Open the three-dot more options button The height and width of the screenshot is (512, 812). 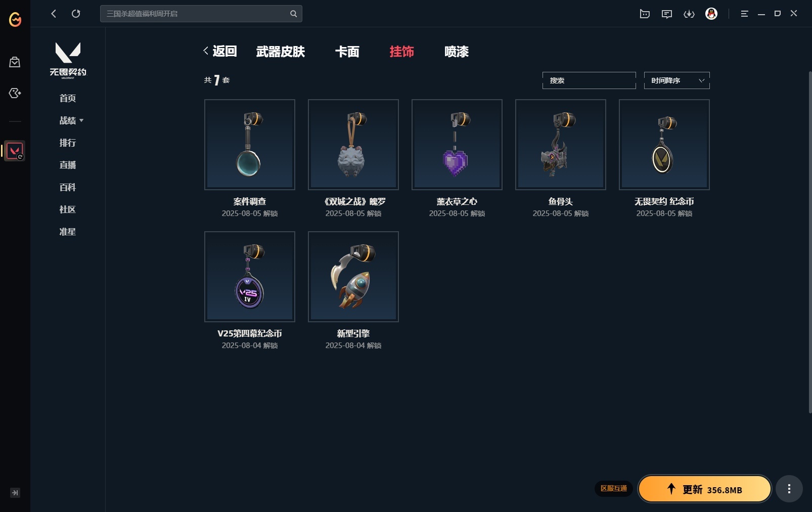click(x=789, y=489)
